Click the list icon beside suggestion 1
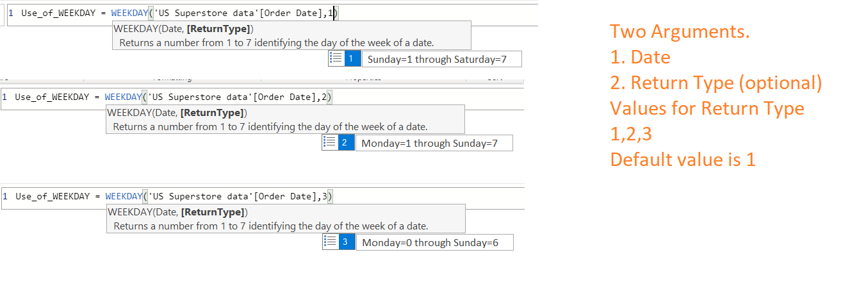Screen dimensions: 868x291 (336, 59)
